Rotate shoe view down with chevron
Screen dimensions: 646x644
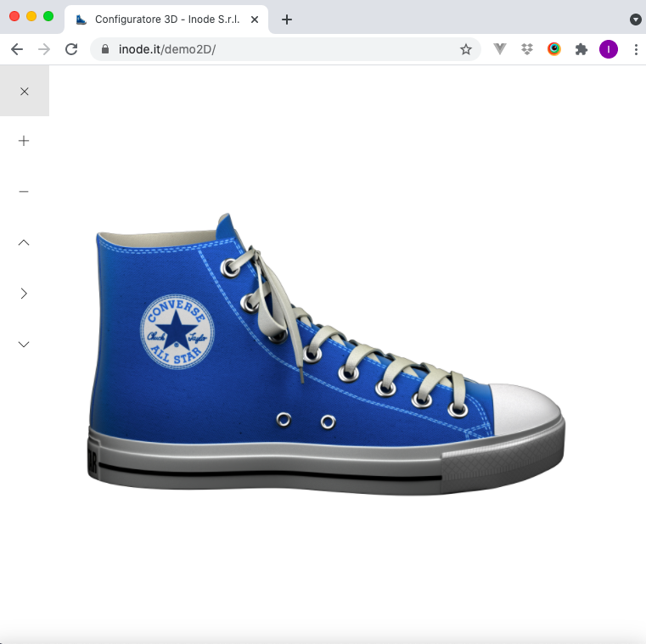pyautogui.click(x=24, y=344)
